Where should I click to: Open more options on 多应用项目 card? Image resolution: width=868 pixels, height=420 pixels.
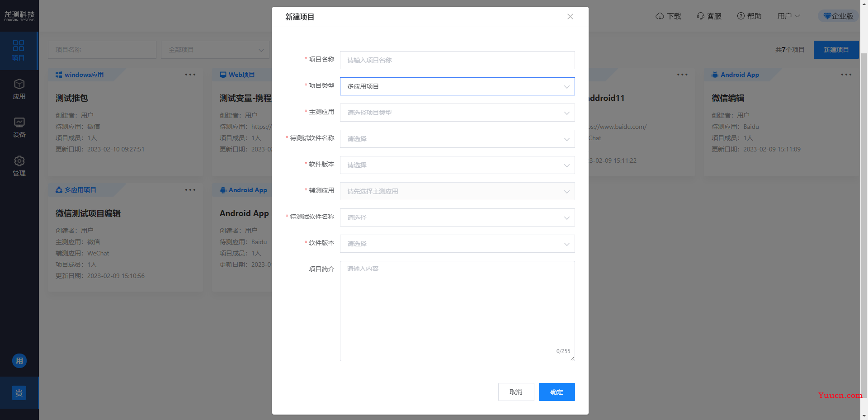point(190,190)
